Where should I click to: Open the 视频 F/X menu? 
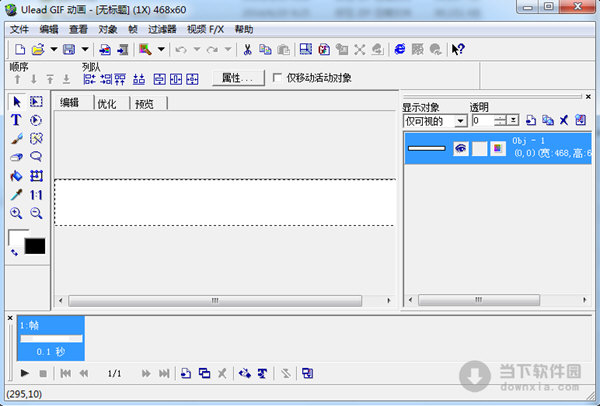205,29
